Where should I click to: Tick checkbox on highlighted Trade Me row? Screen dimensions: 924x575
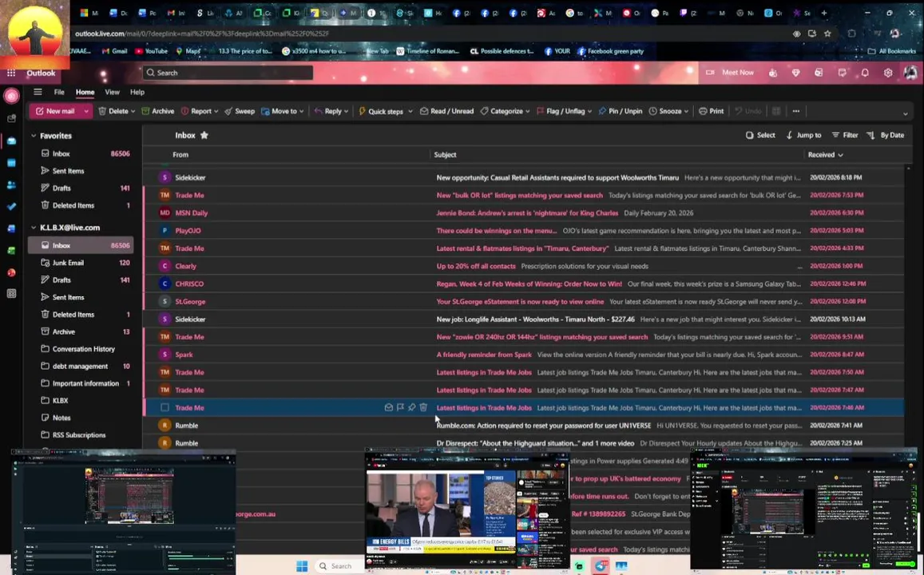point(165,407)
